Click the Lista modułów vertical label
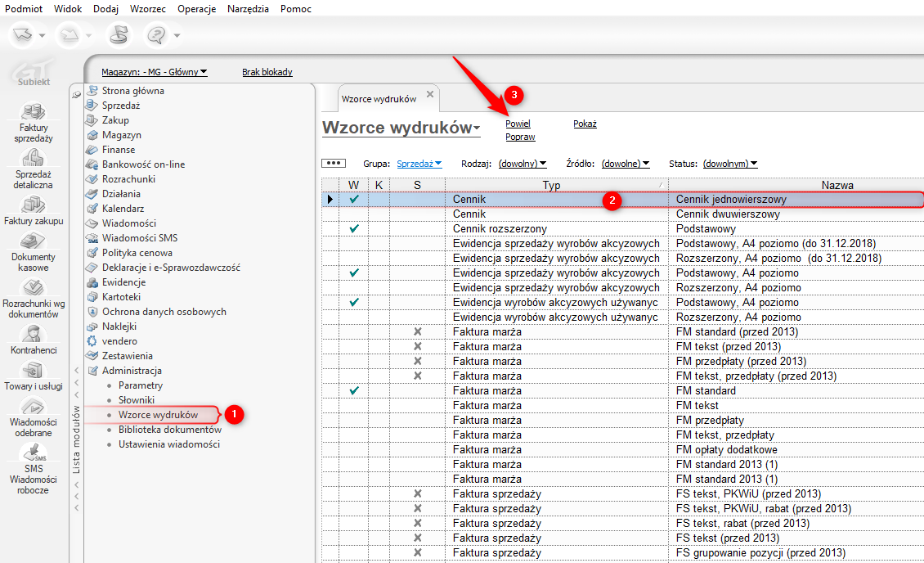924x563 pixels. point(76,439)
